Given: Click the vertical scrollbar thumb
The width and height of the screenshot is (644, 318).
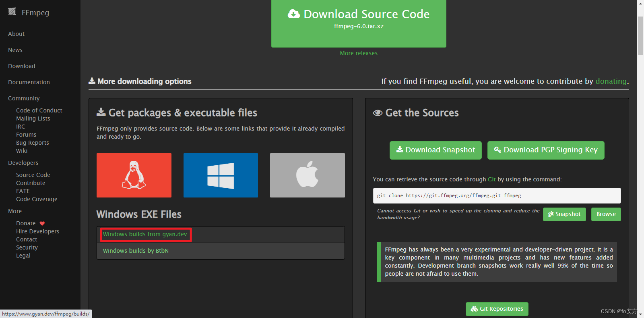Looking at the screenshot, I should (x=640, y=36).
